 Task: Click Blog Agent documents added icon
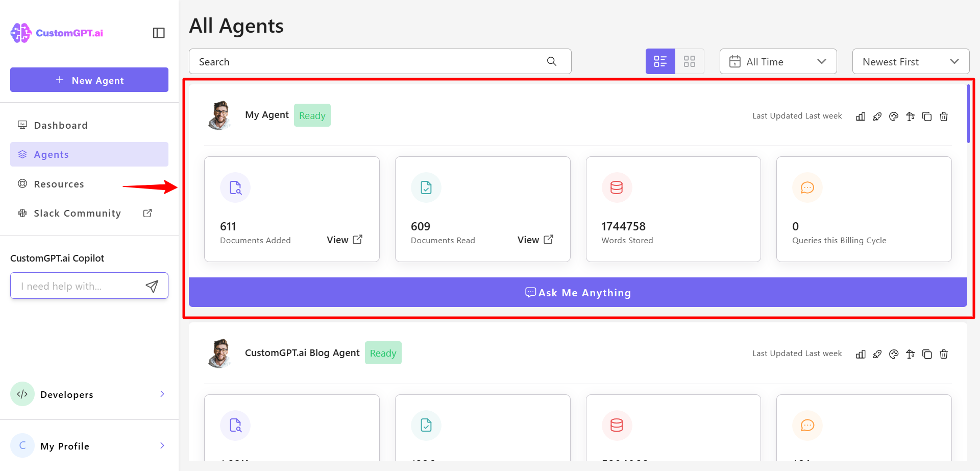pos(235,426)
